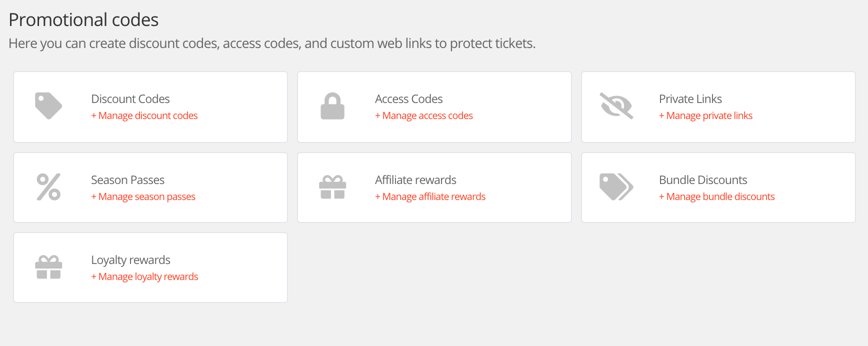The image size is (868, 346).
Task: Go to Manage bundle discounts
Action: [716, 196]
